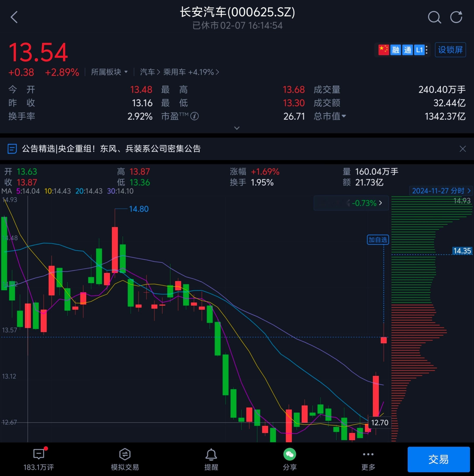
Task: Tap the 12.70 low price label
Action: 379,422
